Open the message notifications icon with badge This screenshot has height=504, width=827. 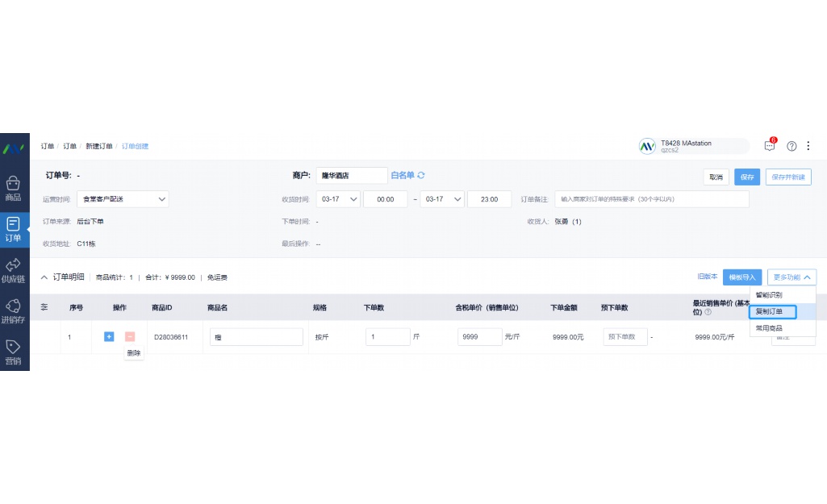[769, 146]
